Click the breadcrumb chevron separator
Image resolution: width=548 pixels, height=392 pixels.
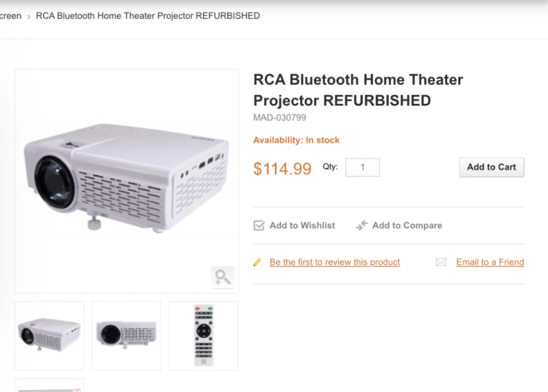point(29,16)
